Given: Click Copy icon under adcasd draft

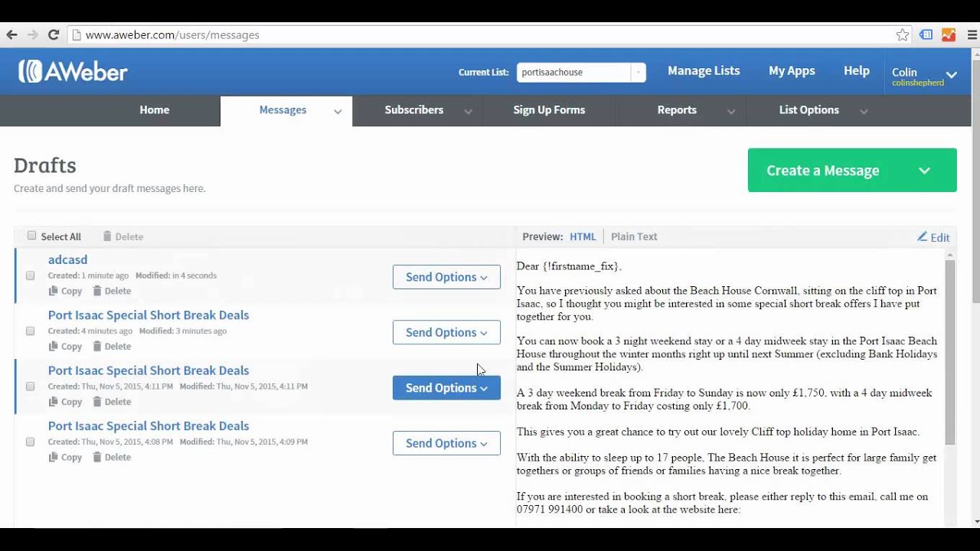Looking at the screenshot, I should (65, 291).
